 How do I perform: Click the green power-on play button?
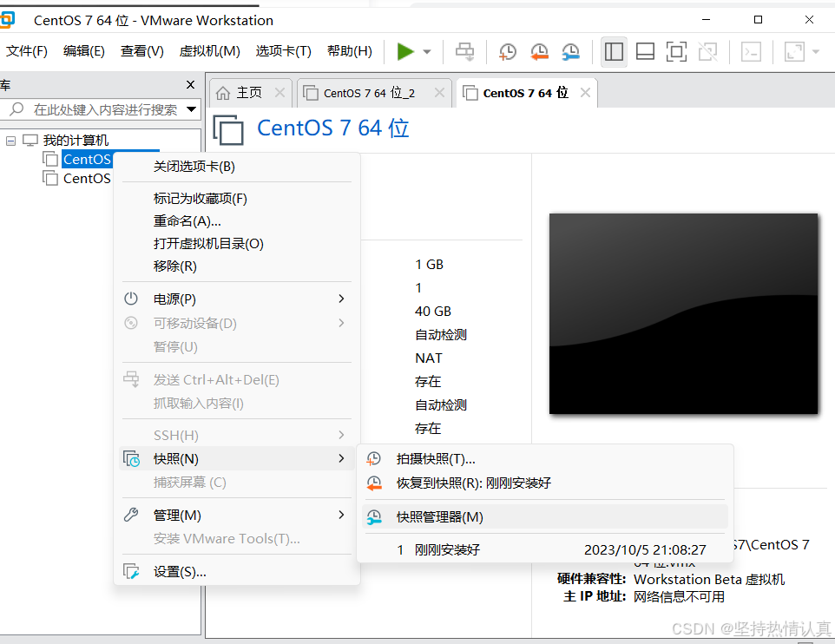pyautogui.click(x=405, y=52)
